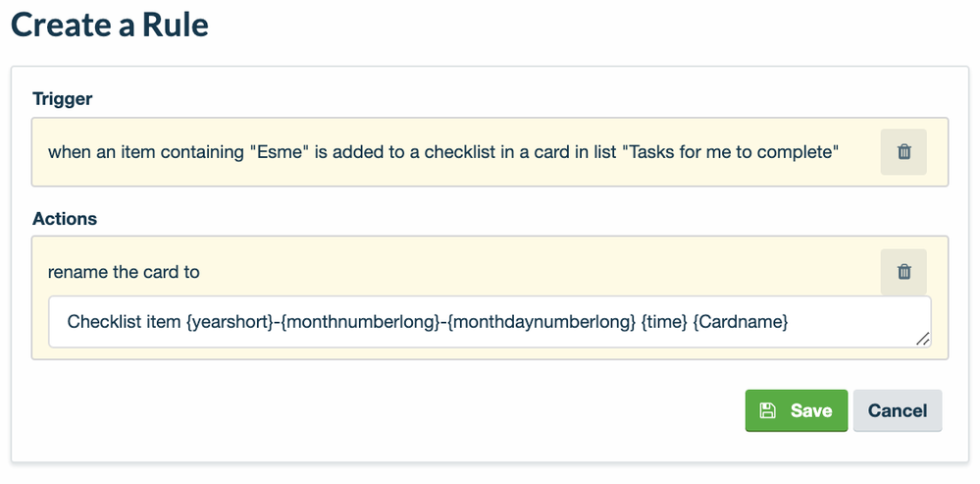Image resolution: width=980 pixels, height=484 pixels.
Task: Click the "rename the card to" action label
Action: [x=124, y=272]
